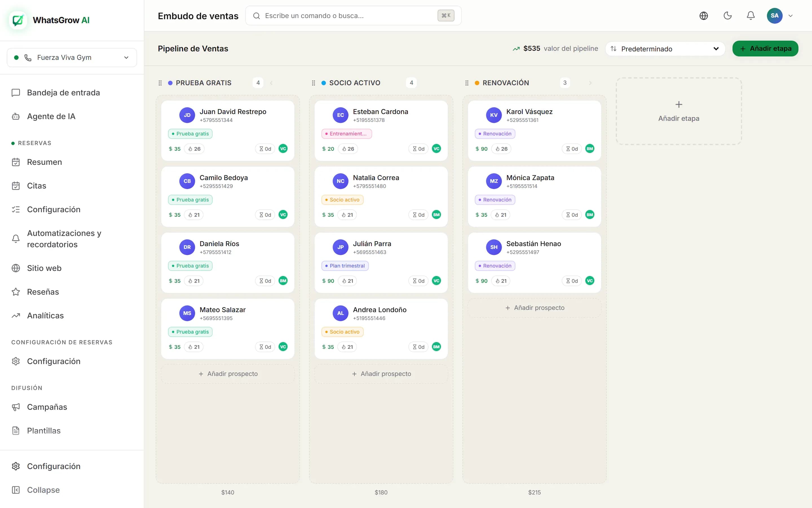
Task: Click the arrow next to RENOVACIÓN count
Action: click(590, 83)
